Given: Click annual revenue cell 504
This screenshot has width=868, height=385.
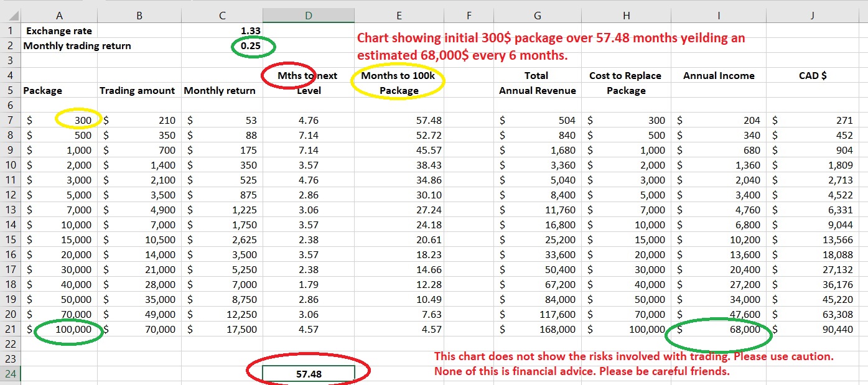Looking at the screenshot, I should pyautogui.click(x=537, y=120).
